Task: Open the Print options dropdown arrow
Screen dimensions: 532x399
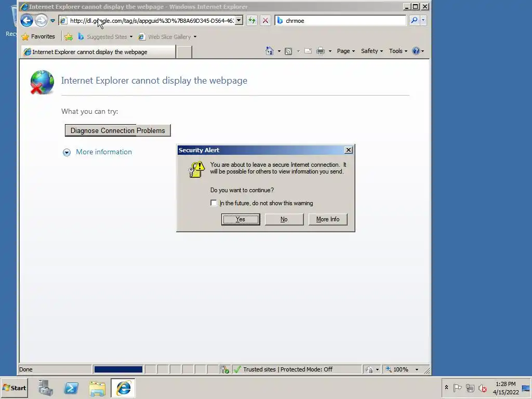Action: pyautogui.click(x=330, y=51)
